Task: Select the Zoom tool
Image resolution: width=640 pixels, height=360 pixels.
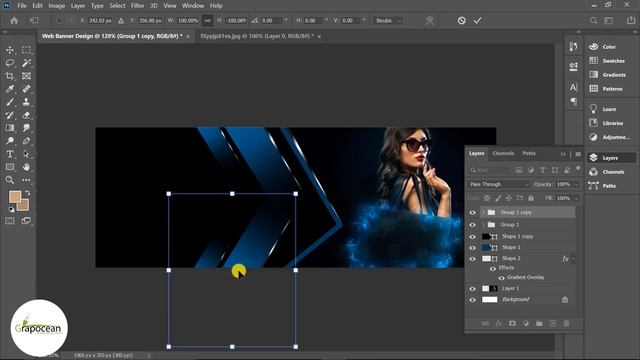Action: 10,180
